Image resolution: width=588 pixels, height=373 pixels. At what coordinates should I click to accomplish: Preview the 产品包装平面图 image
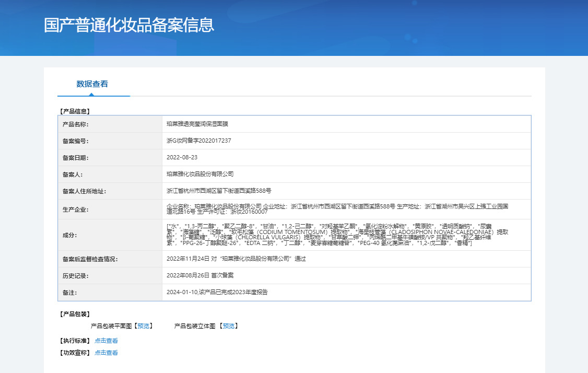coord(143,326)
